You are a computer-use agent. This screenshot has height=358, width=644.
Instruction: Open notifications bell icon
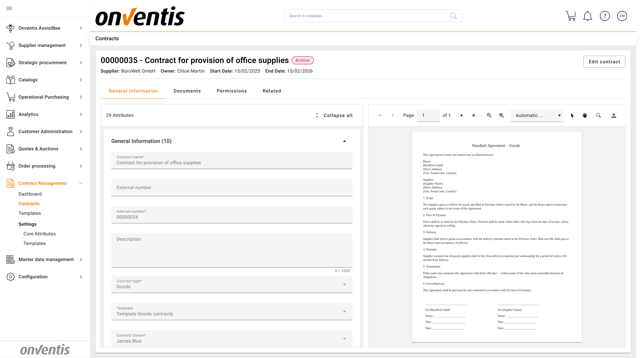pos(588,16)
